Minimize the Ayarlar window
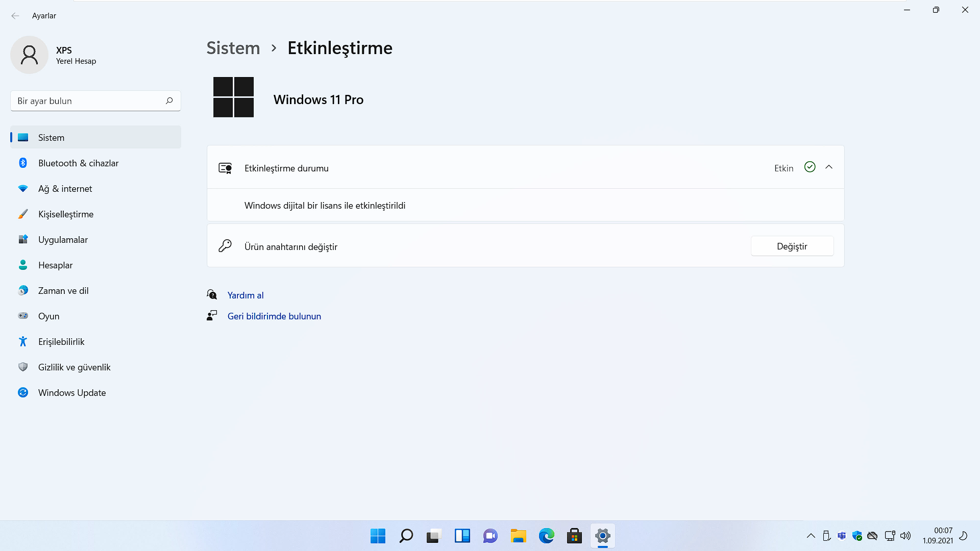 [907, 10]
